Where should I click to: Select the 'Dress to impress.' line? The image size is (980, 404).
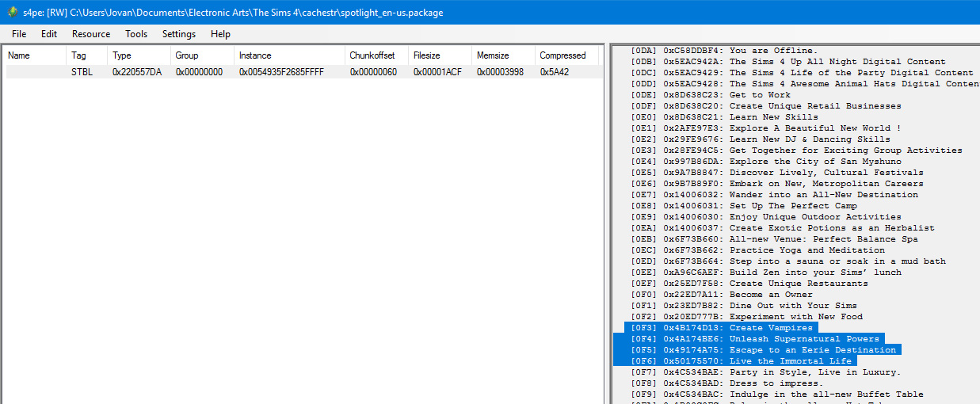point(727,383)
